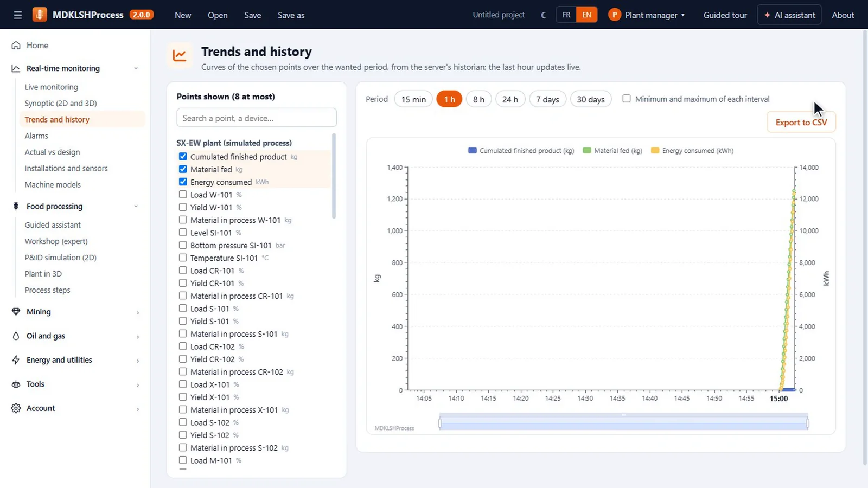This screenshot has width=868, height=488.
Task: Click the Energy and utilities lightning icon
Action: pos(16,360)
